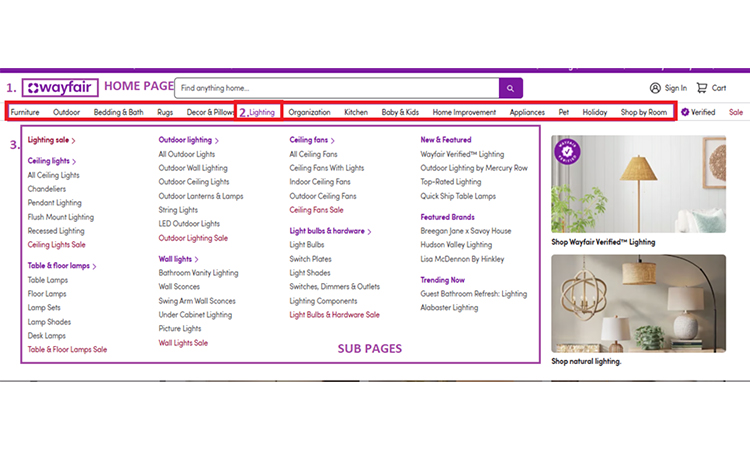
Task: Open the Pet menu
Action: click(564, 112)
